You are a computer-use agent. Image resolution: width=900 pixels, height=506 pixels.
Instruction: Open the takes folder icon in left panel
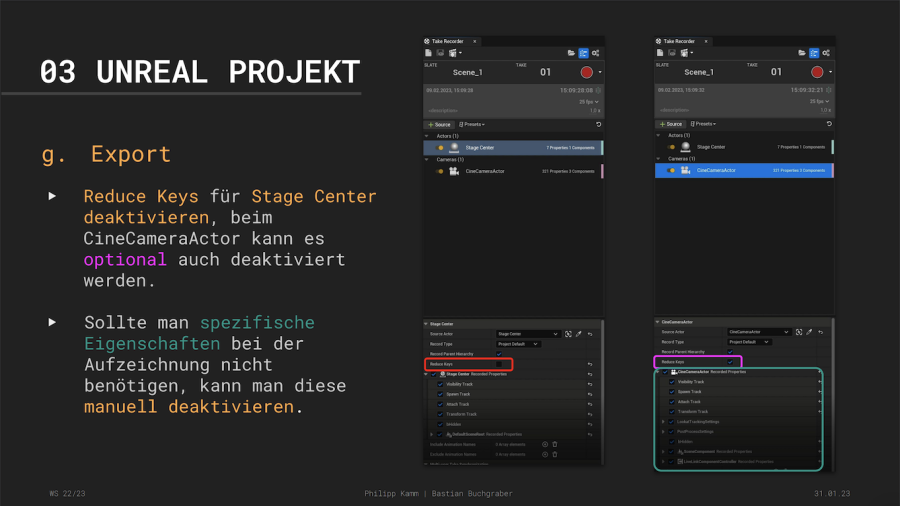[571, 52]
